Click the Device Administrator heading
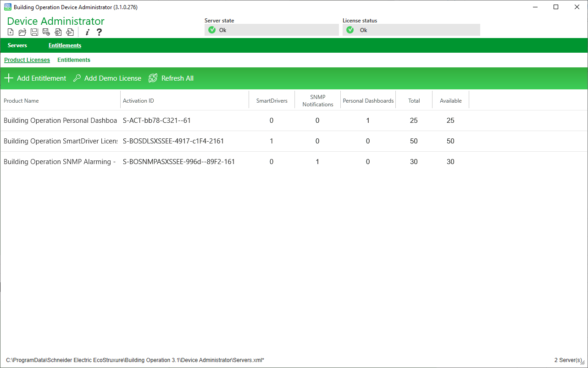Viewport: 588px width, 368px height. tap(56, 21)
